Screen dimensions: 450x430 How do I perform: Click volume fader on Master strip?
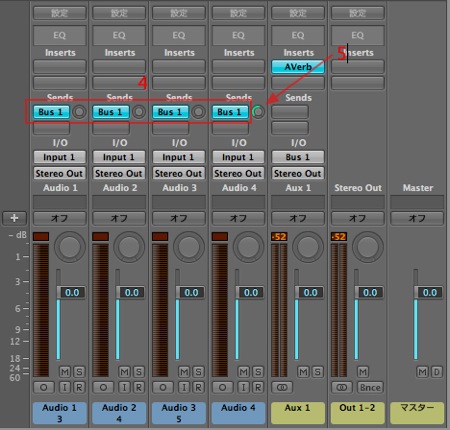(428, 292)
